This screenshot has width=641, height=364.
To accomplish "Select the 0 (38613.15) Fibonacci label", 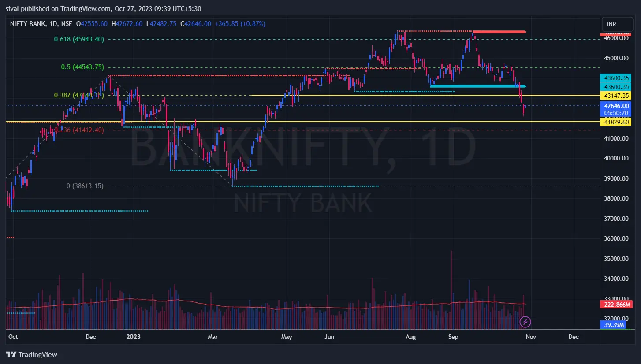I will [85, 186].
